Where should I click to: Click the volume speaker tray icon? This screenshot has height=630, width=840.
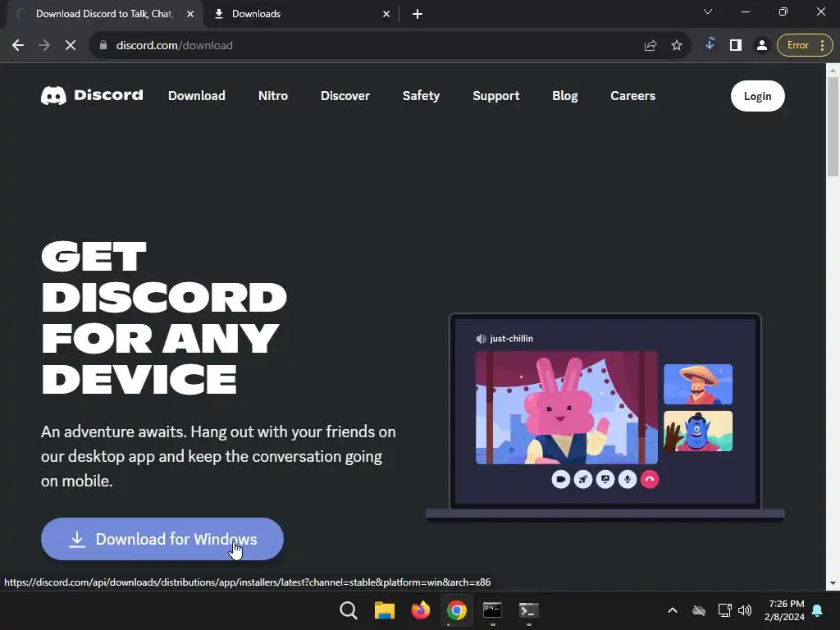(x=745, y=610)
